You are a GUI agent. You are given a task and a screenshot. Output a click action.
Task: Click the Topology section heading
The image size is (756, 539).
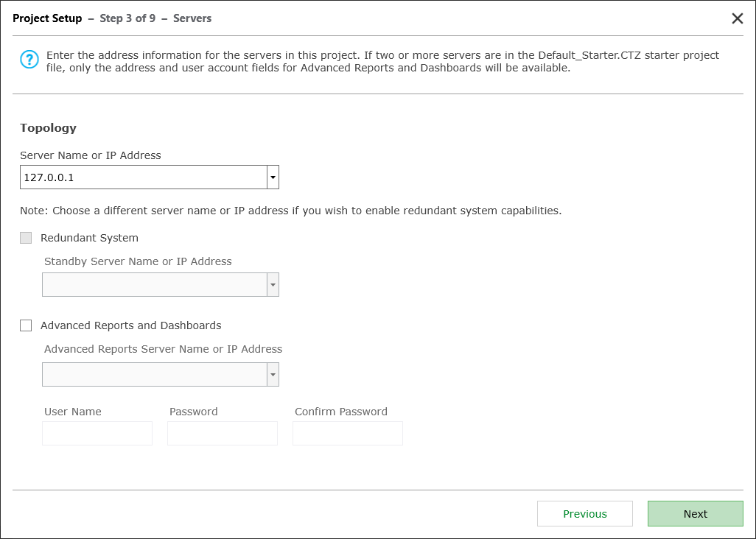pos(47,127)
